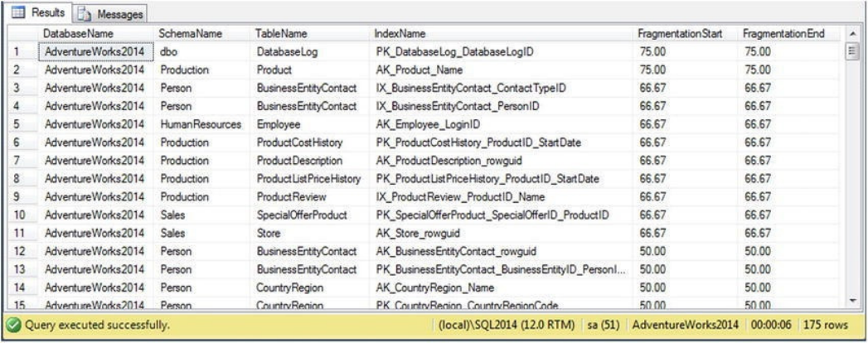The height and width of the screenshot is (343, 868).
Task: Click the Employee table name cell
Action: click(x=310, y=124)
